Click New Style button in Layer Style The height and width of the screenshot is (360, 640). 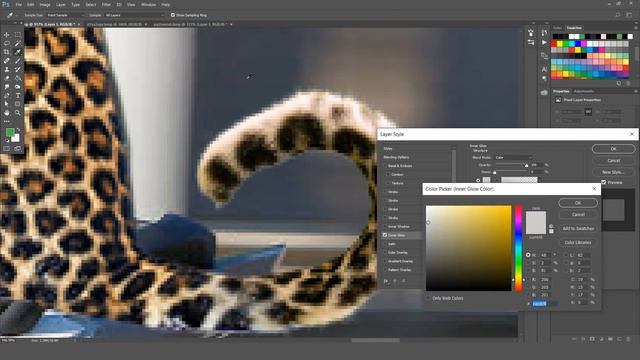coord(613,172)
